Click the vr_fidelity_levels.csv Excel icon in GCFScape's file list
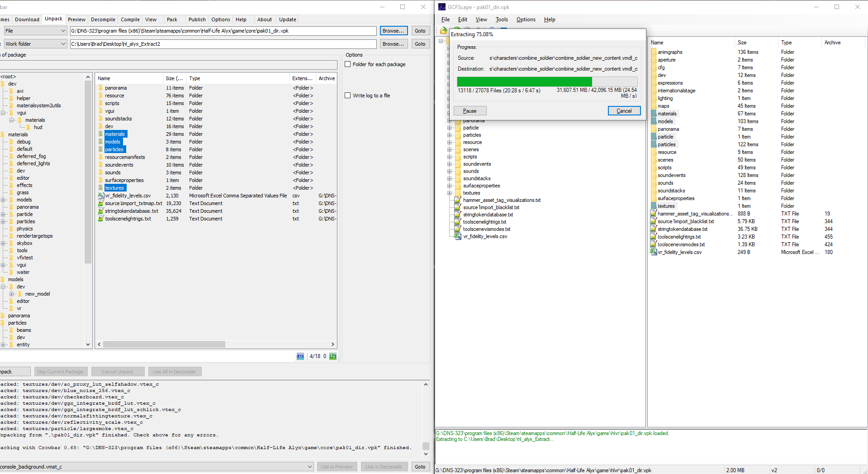This screenshot has width=868, height=474. [654, 252]
